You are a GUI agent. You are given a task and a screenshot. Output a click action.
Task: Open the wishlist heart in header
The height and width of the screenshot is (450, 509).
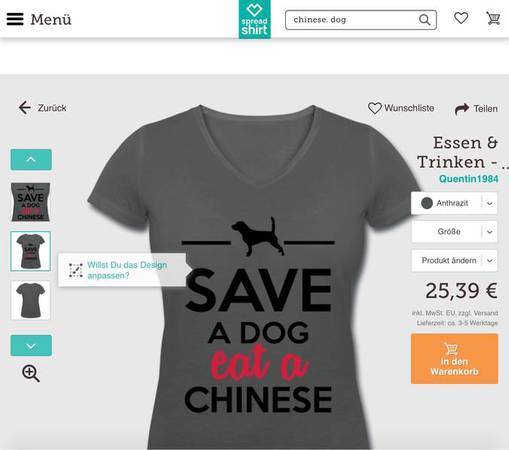coord(461,18)
